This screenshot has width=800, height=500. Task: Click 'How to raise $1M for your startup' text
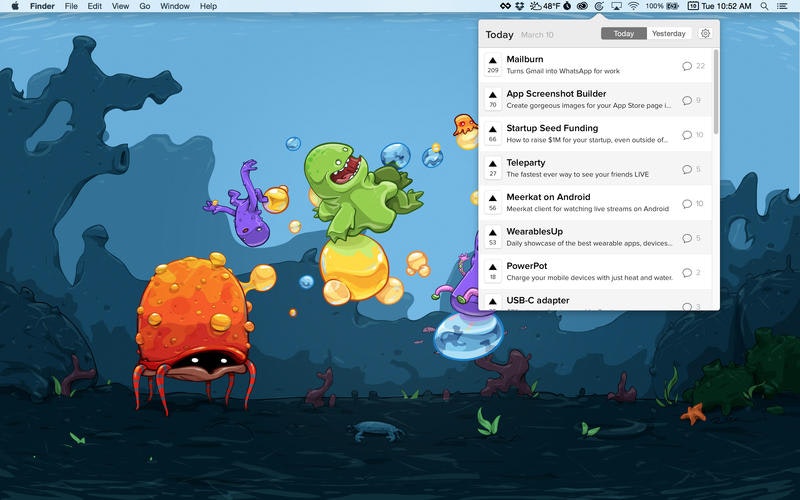(587, 140)
